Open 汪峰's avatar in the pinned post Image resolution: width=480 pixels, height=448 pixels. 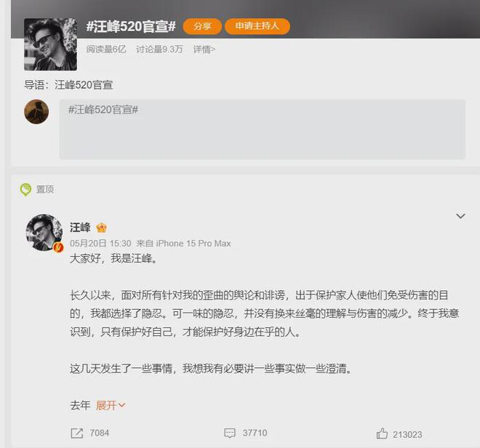point(44,233)
